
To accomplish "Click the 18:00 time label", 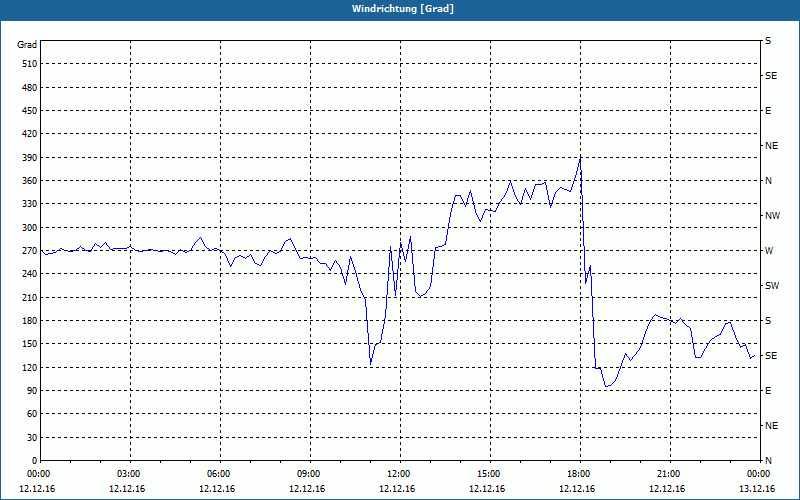I will point(580,474).
